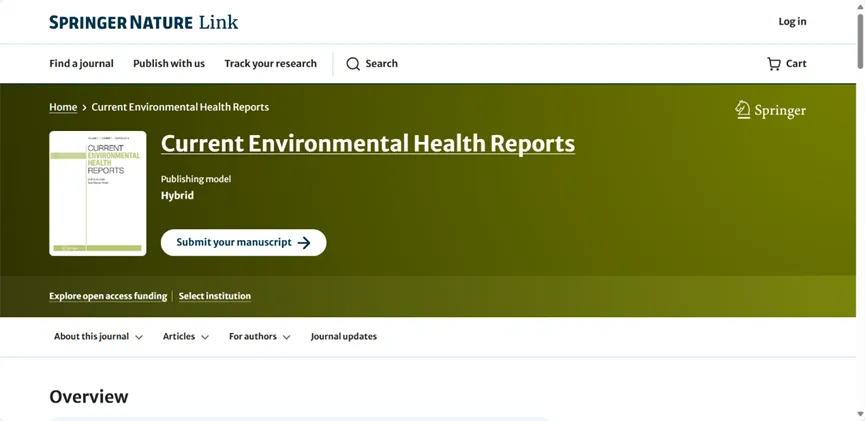Go to Home breadcrumb link
865x421 pixels.
pos(63,107)
